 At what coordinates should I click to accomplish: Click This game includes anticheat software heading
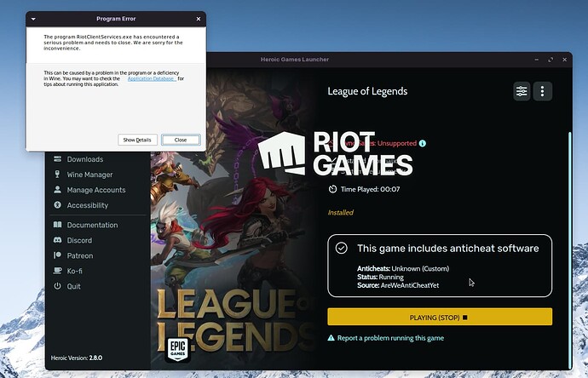(447, 248)
